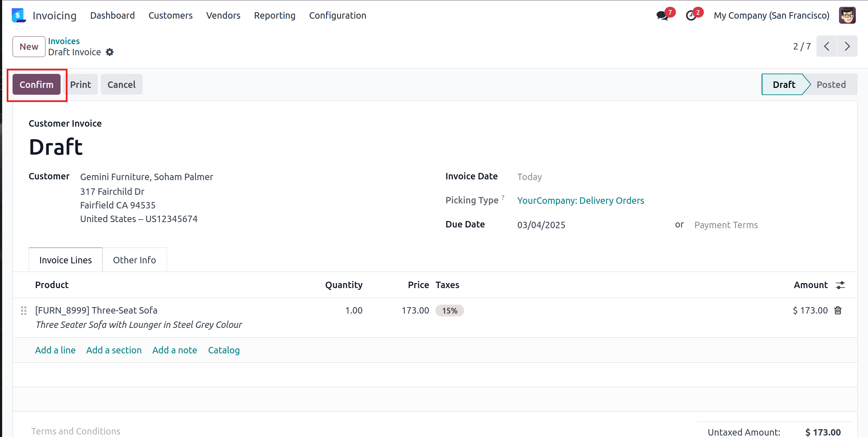Click the drag handle on the sofa line
Screen dimensions: 868x437
pyautogui.click(x=24, y=311)
